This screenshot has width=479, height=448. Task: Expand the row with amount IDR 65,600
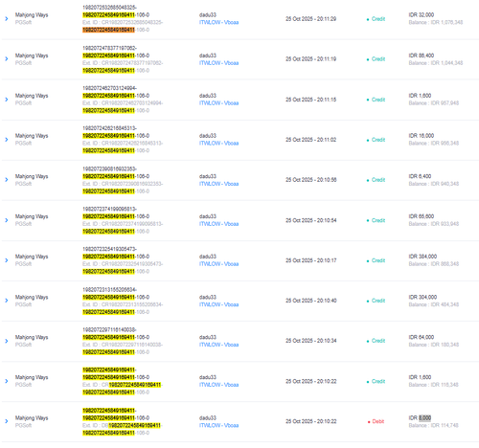point(7,220)
